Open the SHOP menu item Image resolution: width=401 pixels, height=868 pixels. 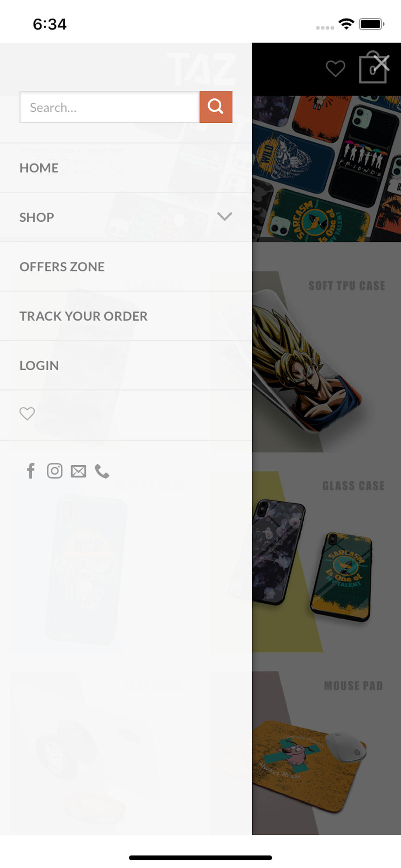coord(37,217)
